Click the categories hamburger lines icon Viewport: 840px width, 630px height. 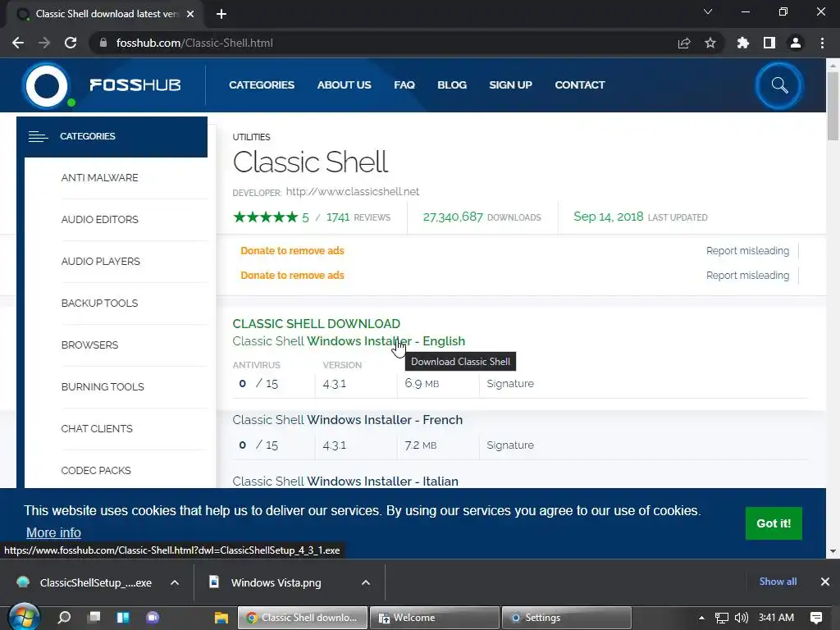(x=38, y=137)
